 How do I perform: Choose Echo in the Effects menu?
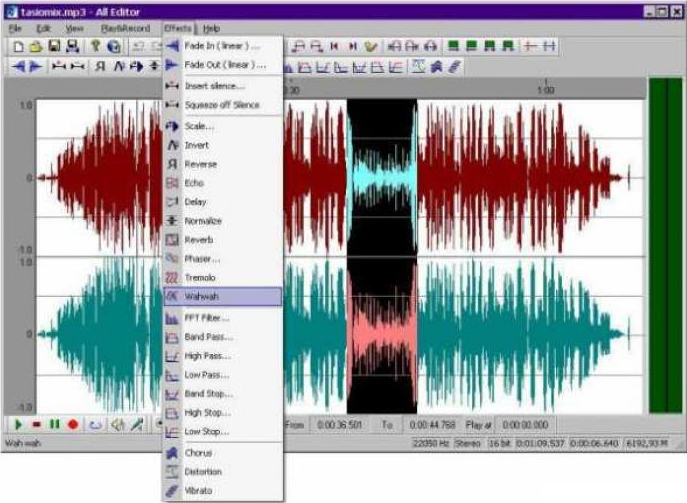[194, 183]
